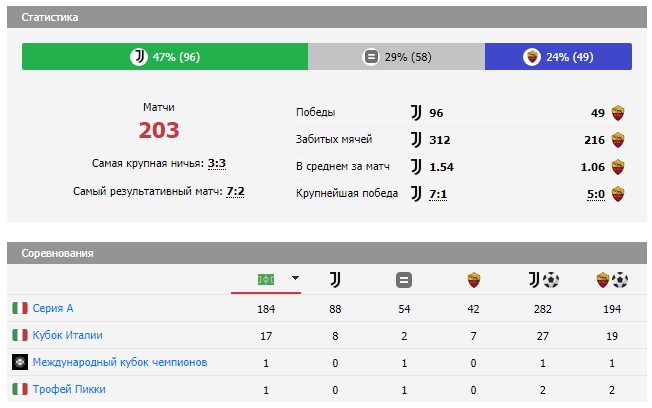Screen dimensions: 652x408
Task: Click Кубок Италии Juventus wins 8
Action: click(x=335, y=336)
